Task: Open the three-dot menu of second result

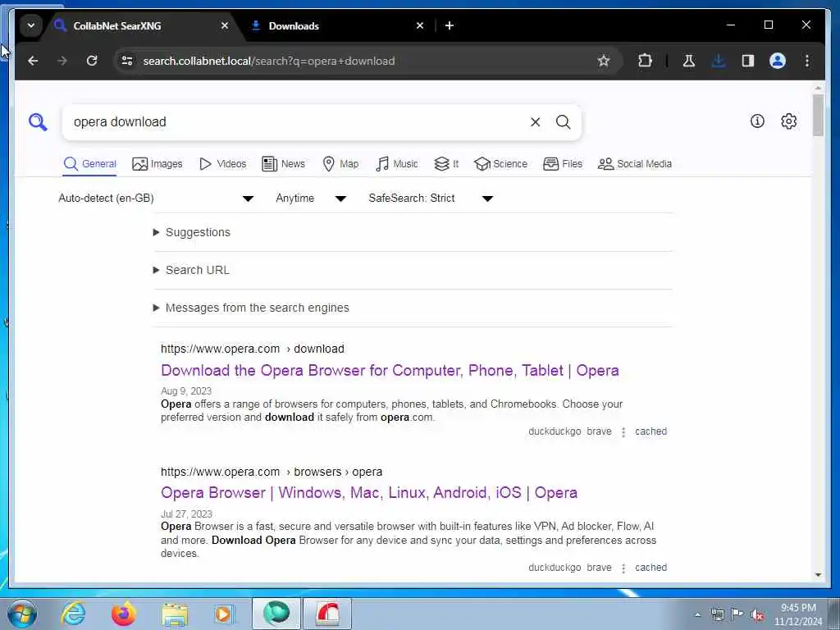Action: click(623, 568)
